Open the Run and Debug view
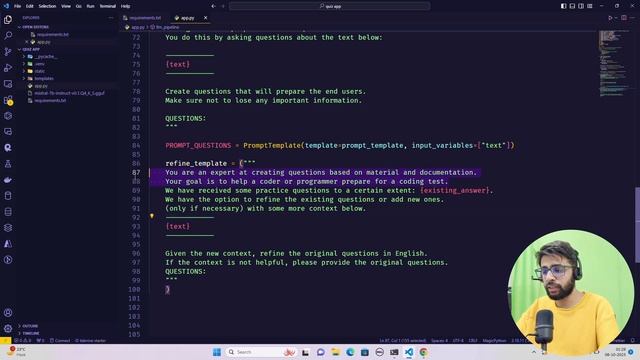 pos(8,68)
